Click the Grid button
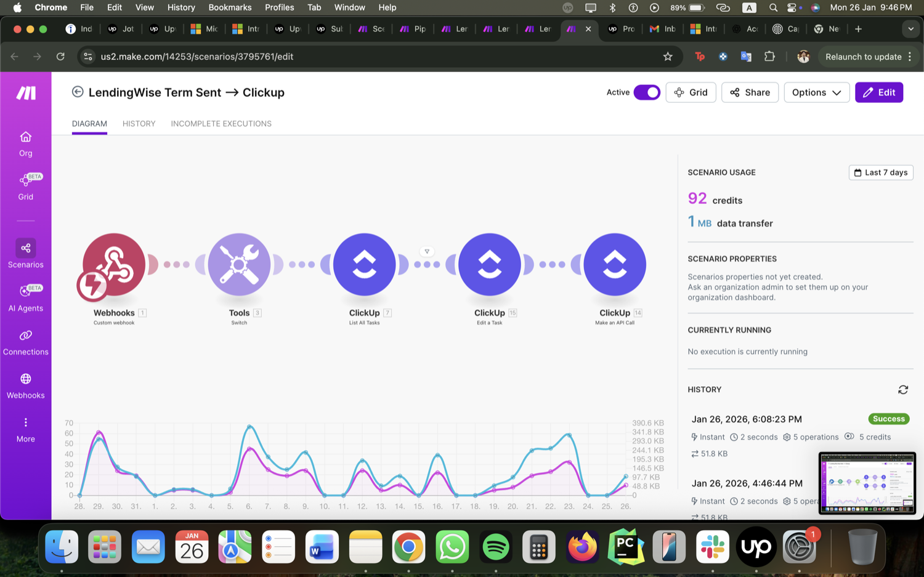The width and height of the screenshot is (924, 577). tap(691, 92)
